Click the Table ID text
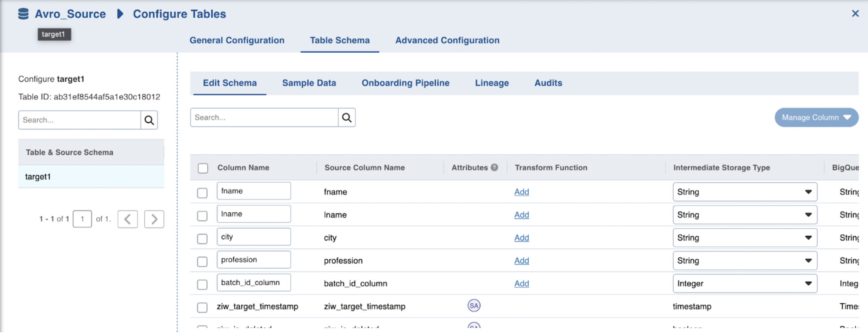 pyautogui.click(x=89, y=97)
